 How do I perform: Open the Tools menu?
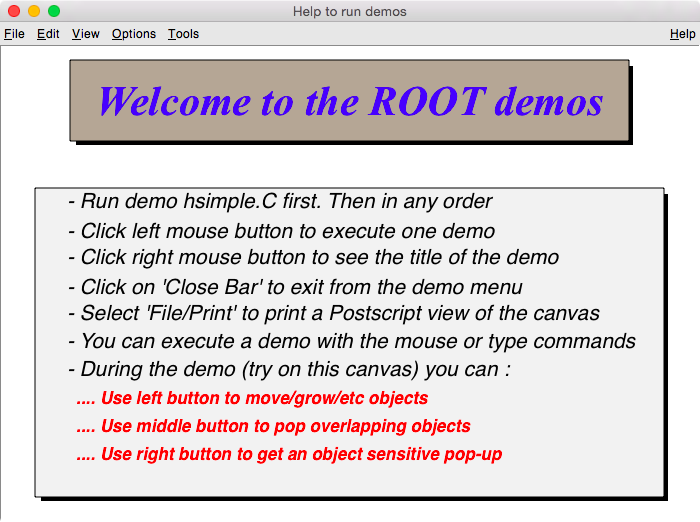pyautogui.click(x=183, y=34)
